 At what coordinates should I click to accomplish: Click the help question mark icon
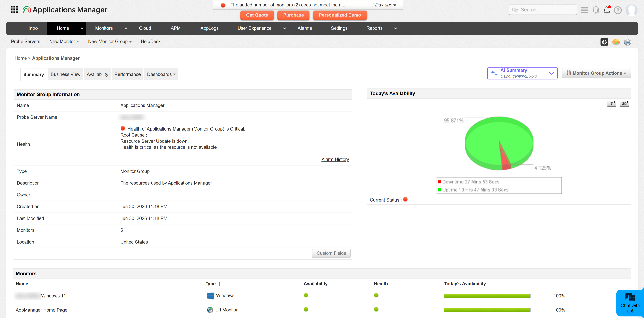(x=617, y=10)
